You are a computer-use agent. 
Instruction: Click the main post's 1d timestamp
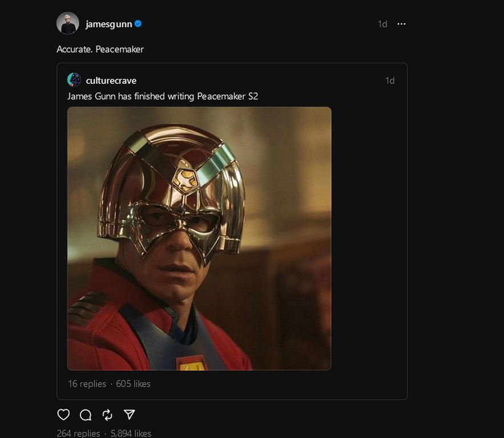382,24
